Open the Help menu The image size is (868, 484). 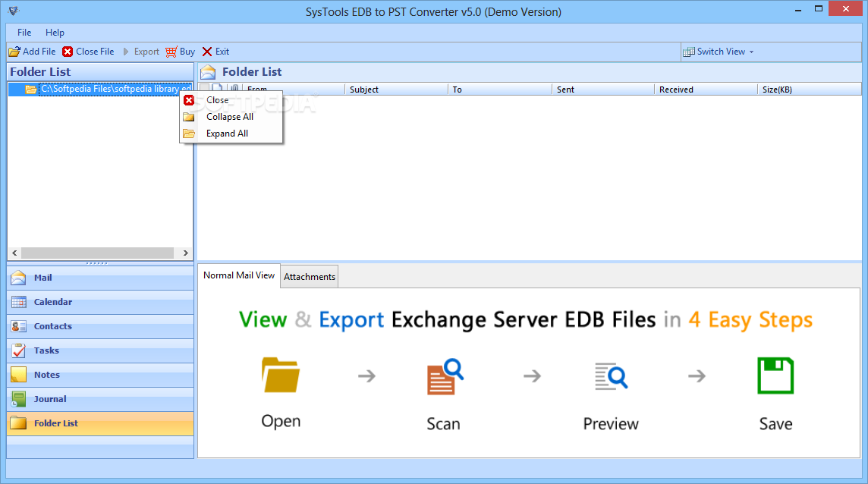pyautogui.click(x=55, y=32)
